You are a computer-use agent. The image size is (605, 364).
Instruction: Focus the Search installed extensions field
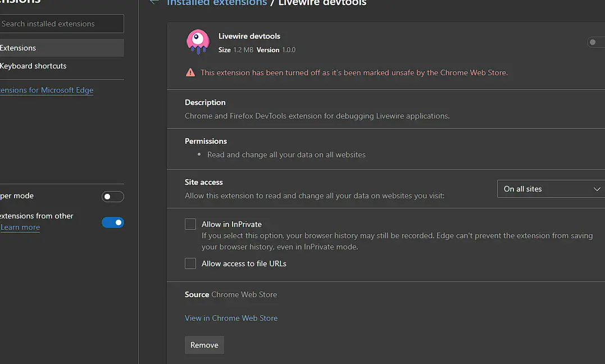coord(62,24)
